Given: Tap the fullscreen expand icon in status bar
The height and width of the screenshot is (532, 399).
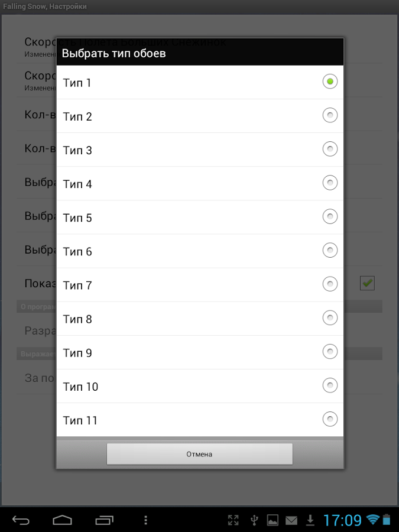Looking at the screenshot, I should click(233, 520).
